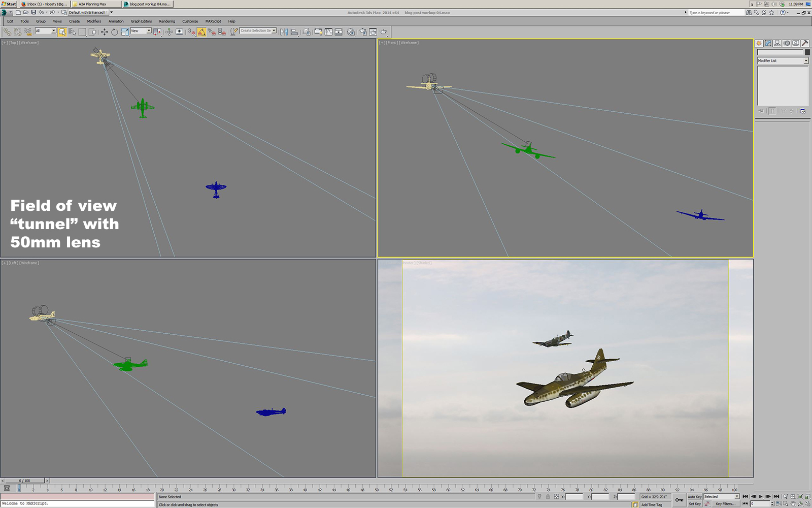Open the Rendering menu
Image resolution: width=812 pixels, height=508 pixels.
(166, 21)
